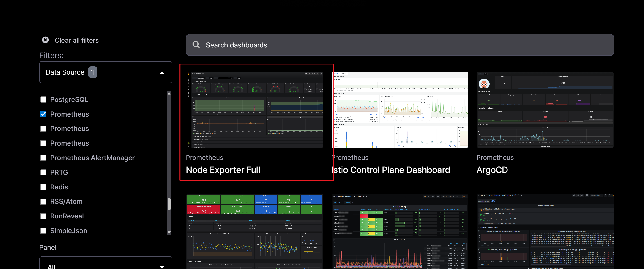This screenshot has height=269, width=644.
Task: Click Clear all filters text
Action: coord(76,40)
